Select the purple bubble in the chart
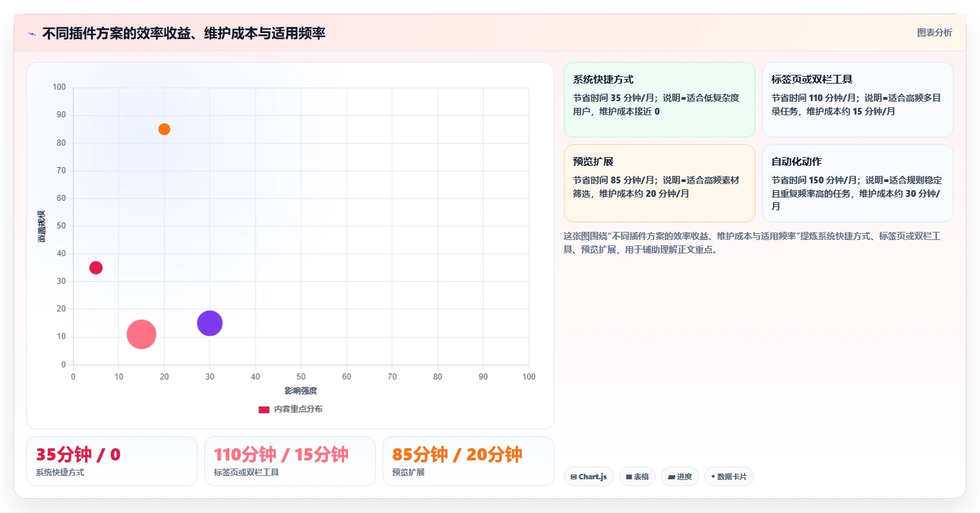980x513 pixels. [210, 323]
